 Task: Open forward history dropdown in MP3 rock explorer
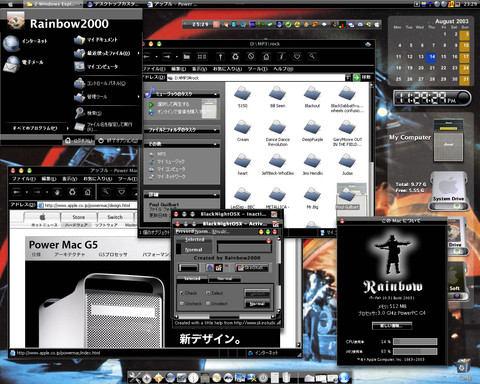pos(176,57)
